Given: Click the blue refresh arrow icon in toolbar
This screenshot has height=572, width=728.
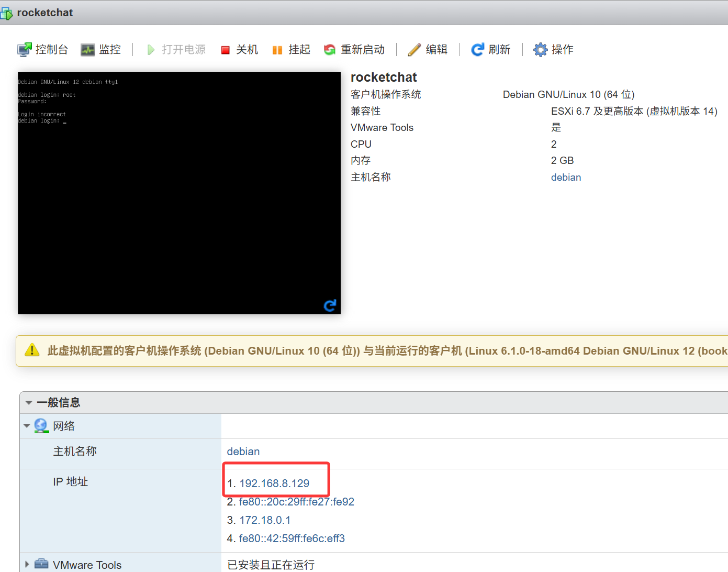Looking at the screenshot, I should (477, 50).
